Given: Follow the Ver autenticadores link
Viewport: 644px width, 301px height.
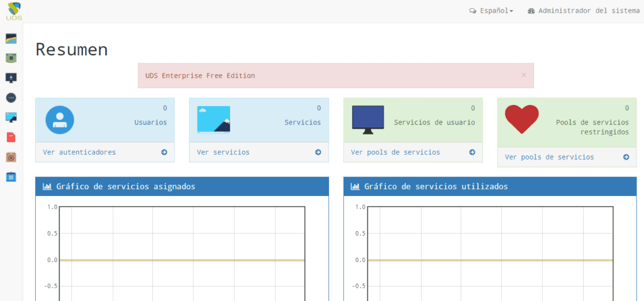Looking at the screenshot, I should (79, 152).
